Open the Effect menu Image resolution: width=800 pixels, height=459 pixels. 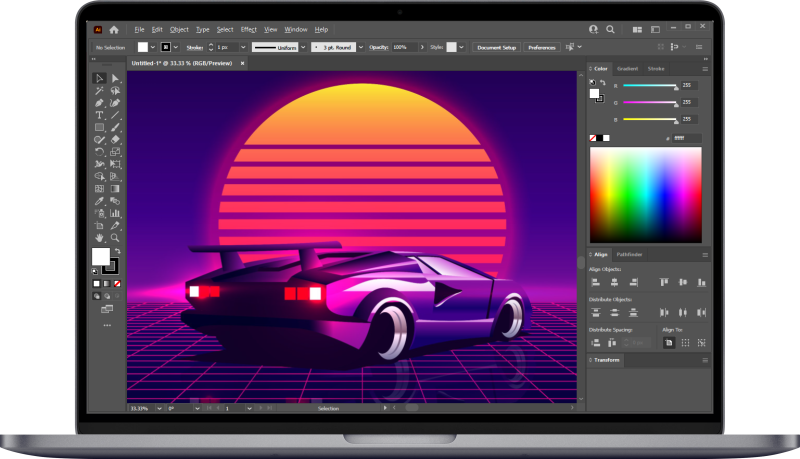click(x=248, y=30)
